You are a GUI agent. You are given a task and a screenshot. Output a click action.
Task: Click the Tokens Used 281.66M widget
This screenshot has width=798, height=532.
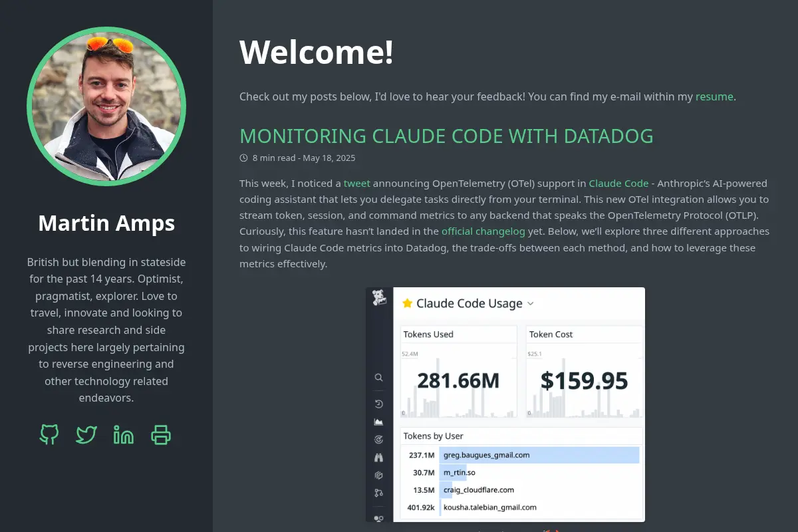coord(459,372)
